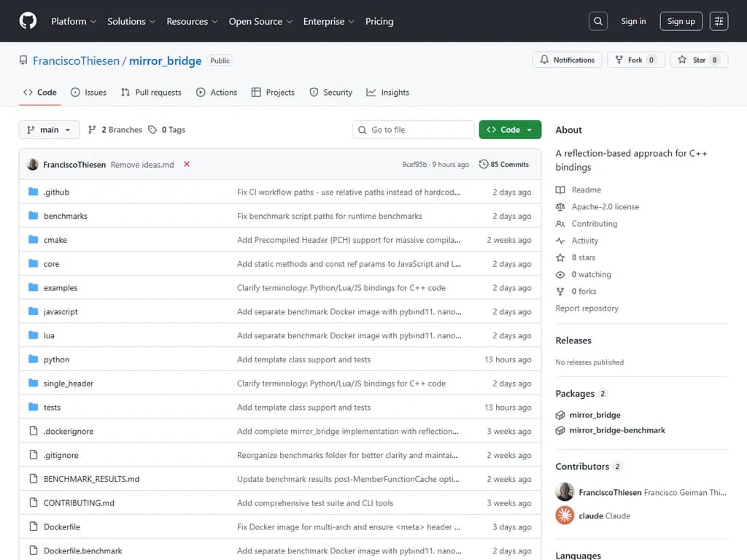Expand the Platform menu in header
747x560 pixels.
click(x=74, y=21)
